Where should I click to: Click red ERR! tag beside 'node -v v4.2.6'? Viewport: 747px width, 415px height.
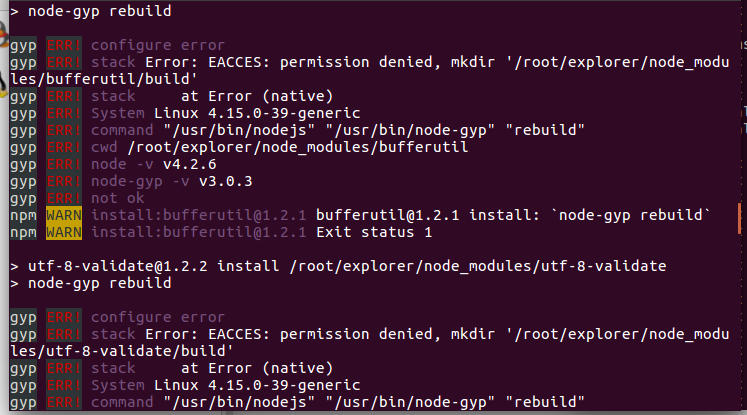point(64,164)
